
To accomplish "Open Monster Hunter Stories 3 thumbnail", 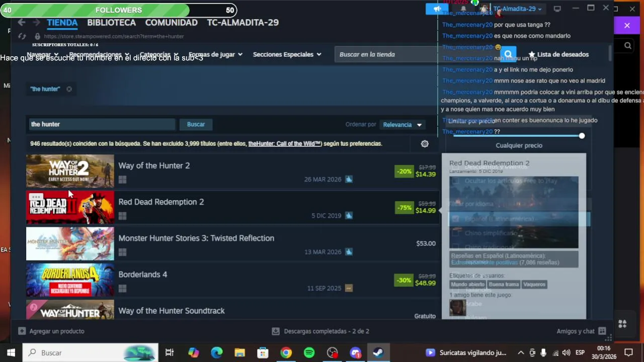I will pos(70,244).
